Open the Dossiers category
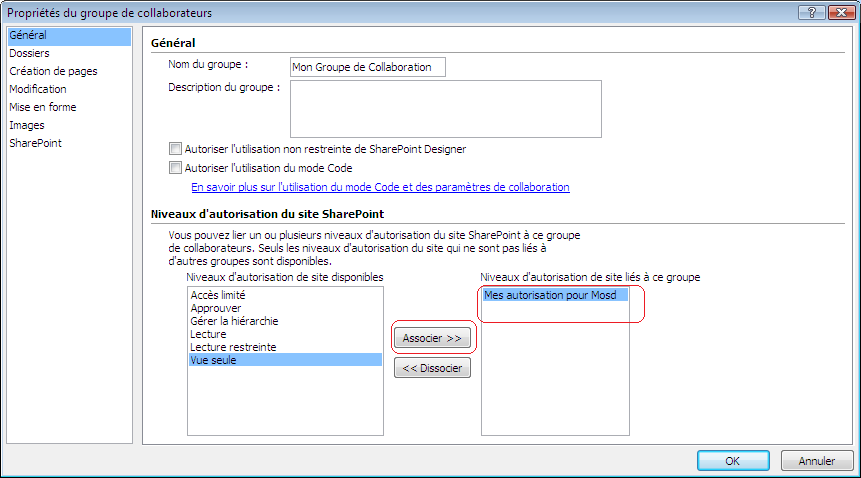The height and width of the screenshot is (478, 861). coord(29,54)
